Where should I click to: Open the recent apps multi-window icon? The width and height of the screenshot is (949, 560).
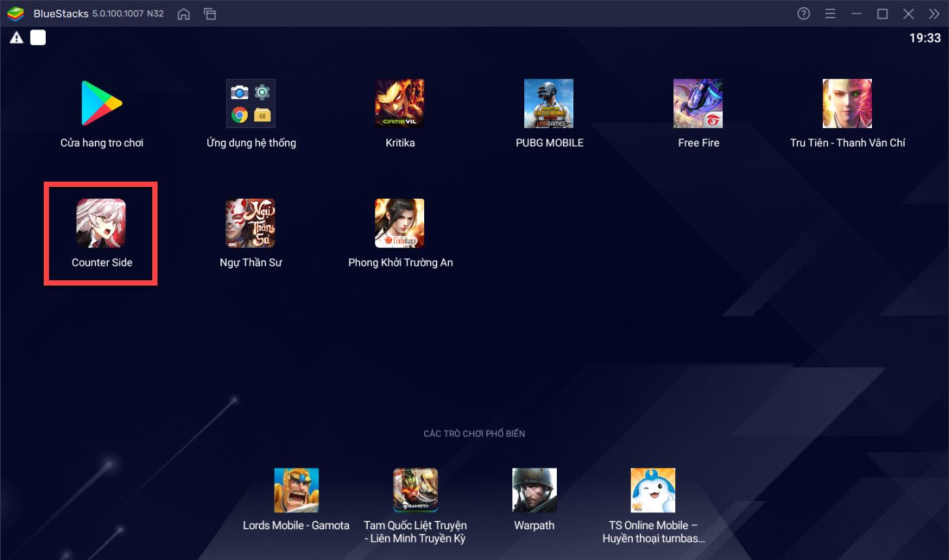pyautogui.click(x=210, y=14)
